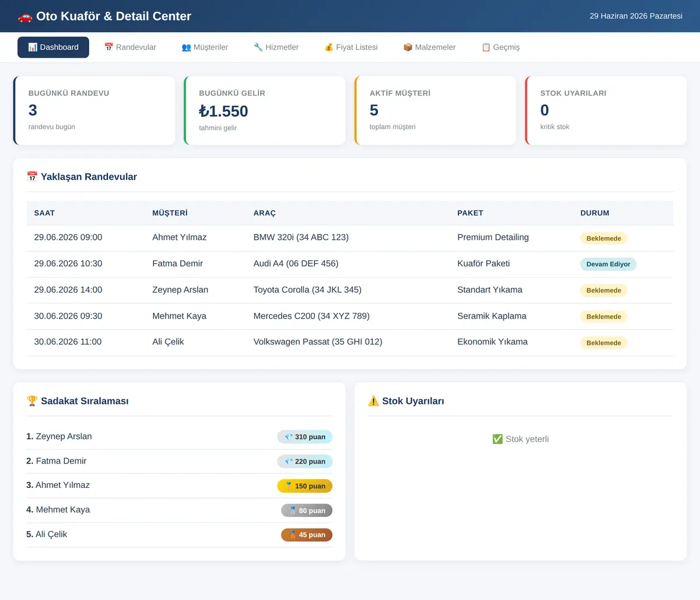
Task: Open the Dashboard tab
Action: pos(53,47)
